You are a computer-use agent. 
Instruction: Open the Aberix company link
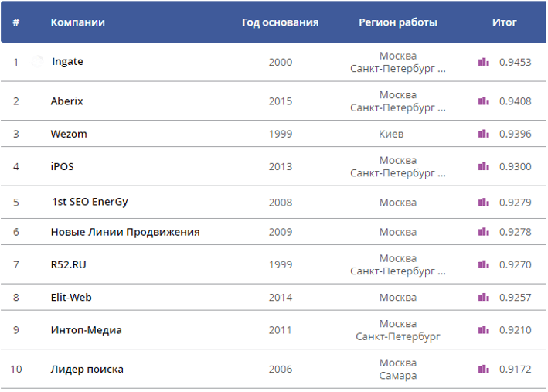[x=67, y=101]
